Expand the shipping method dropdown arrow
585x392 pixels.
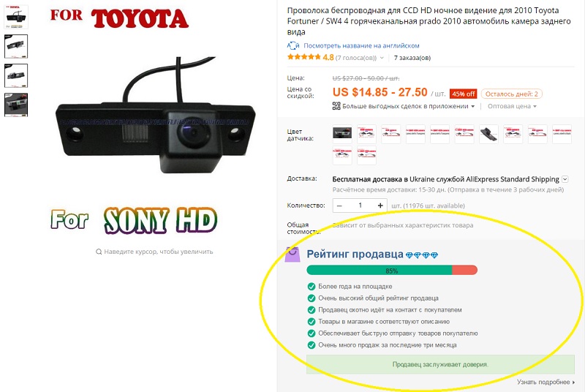565,179
